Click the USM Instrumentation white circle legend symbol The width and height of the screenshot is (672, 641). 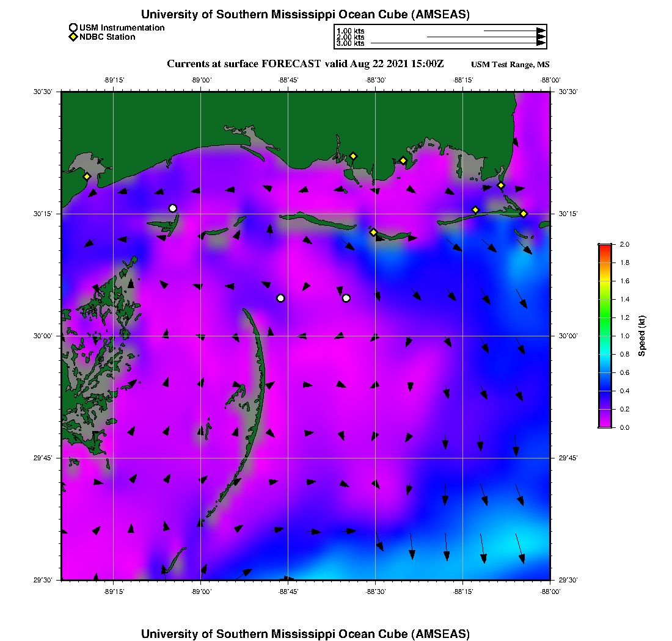[73, 27]
